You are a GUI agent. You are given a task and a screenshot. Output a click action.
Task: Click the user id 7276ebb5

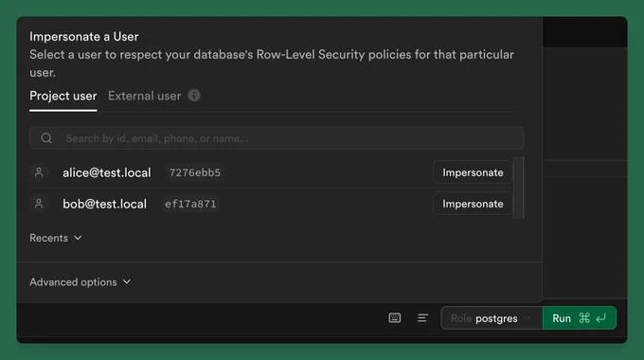195,172
